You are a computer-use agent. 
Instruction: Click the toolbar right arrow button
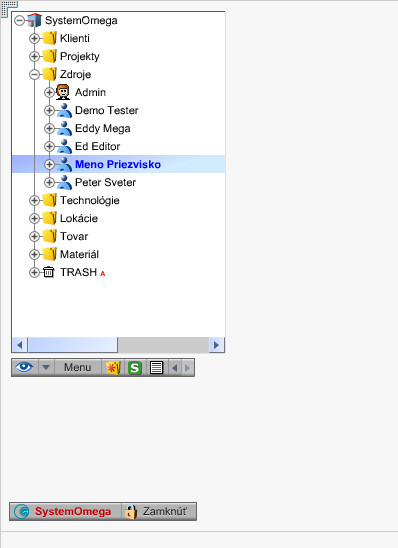coord(188,368)
